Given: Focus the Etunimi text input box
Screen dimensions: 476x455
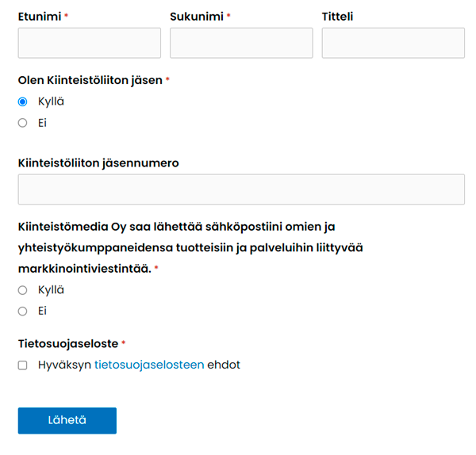Looking at the screenshot, I should (89, 43).
